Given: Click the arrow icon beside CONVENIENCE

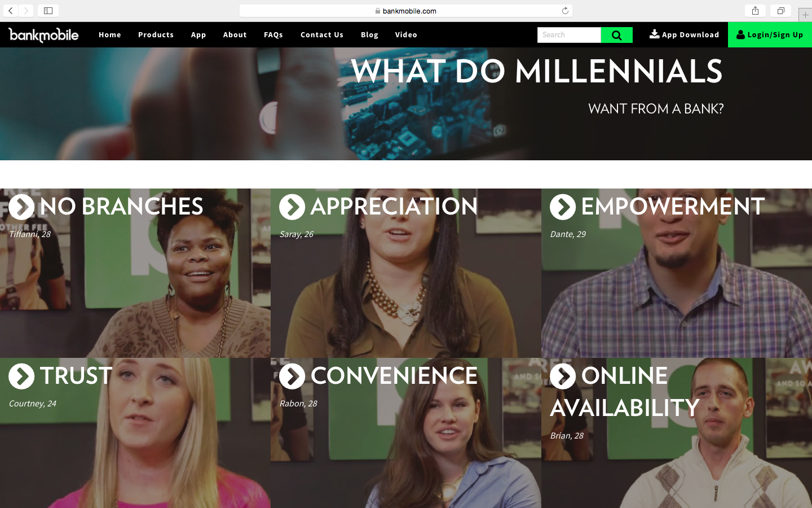Looking at the screenshot, I should 292,376.
